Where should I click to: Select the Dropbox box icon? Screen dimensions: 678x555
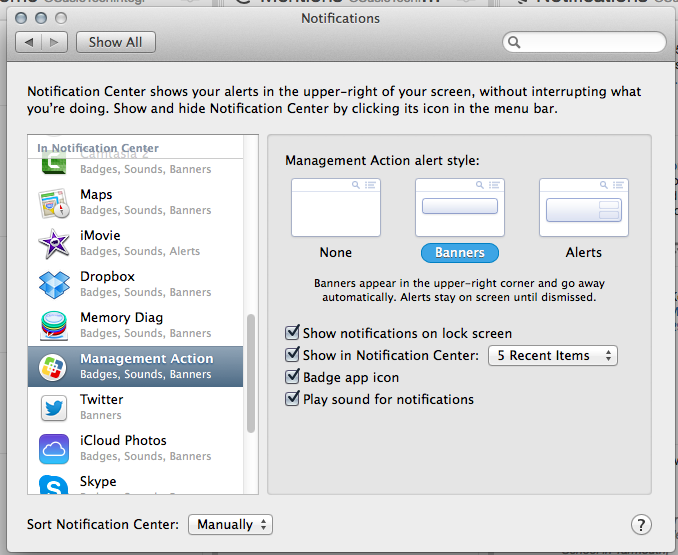54,285
